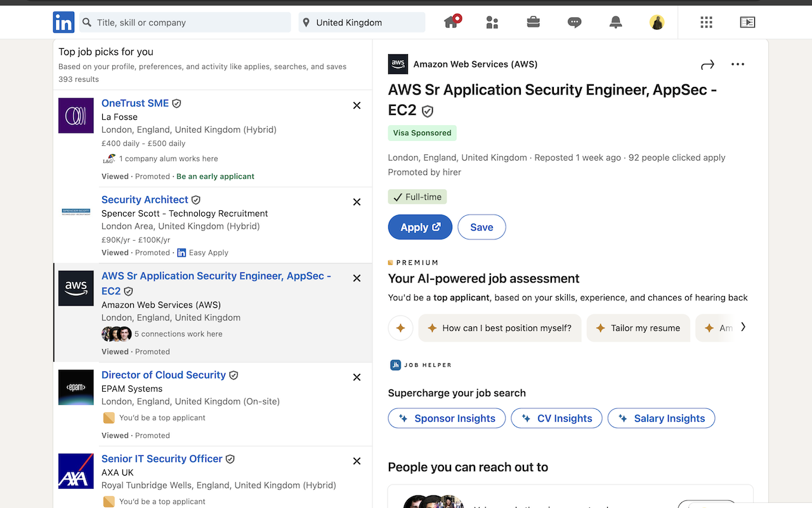Click the United Kingdom location field
This screenshot has width=812, height=508.
click(362, 22)
